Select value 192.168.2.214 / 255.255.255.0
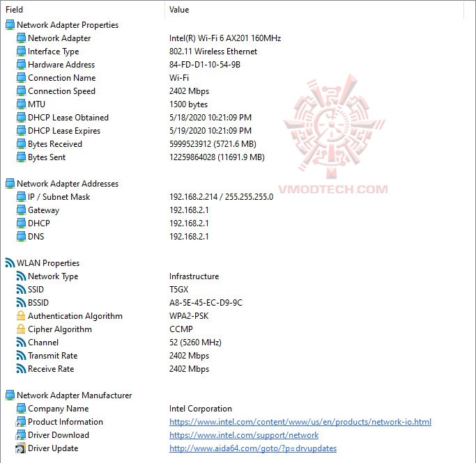 tap(222, 197)
